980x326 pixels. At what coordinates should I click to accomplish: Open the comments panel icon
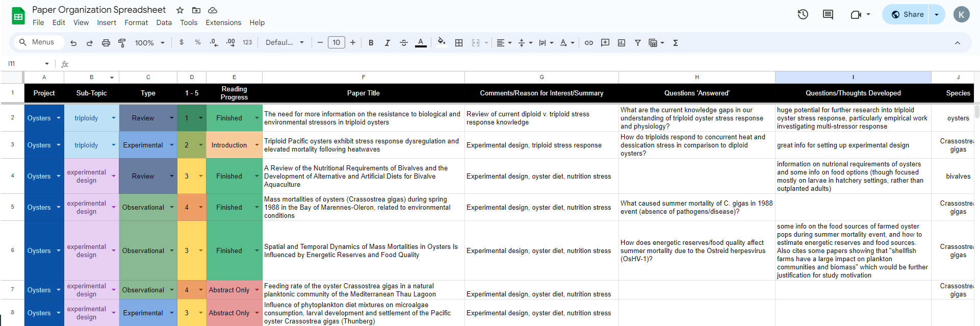tap(828, 14)
